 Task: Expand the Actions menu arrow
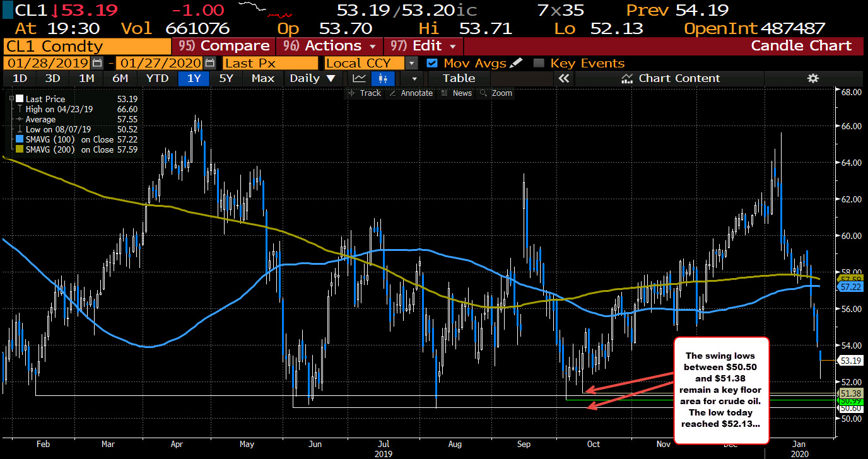[x=373, y=46]
